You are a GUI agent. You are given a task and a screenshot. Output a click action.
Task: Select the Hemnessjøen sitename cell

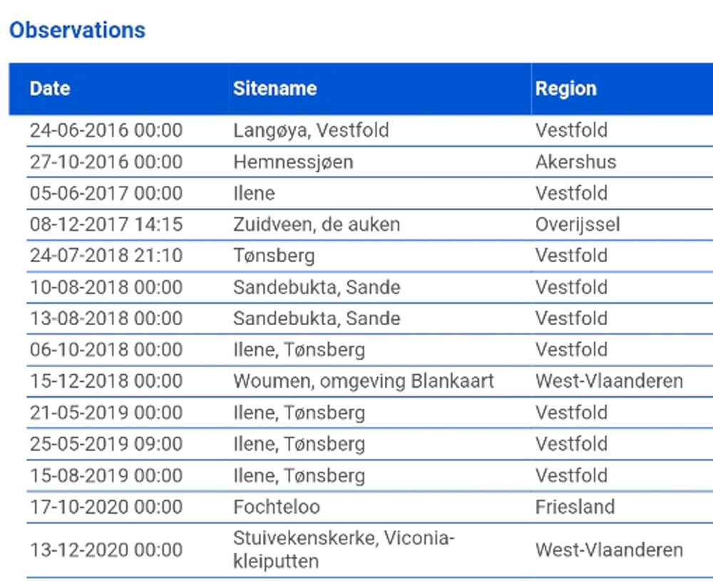click(293, 163)
